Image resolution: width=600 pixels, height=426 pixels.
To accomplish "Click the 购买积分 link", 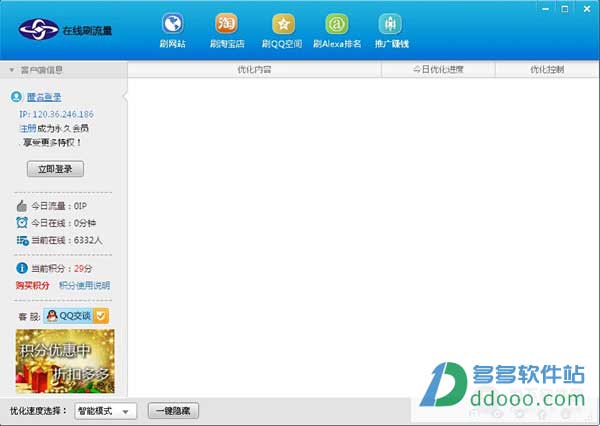I will coord(33,285).
